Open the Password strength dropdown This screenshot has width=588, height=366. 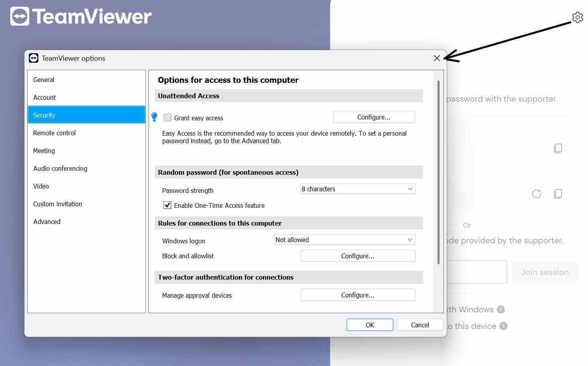357,189
